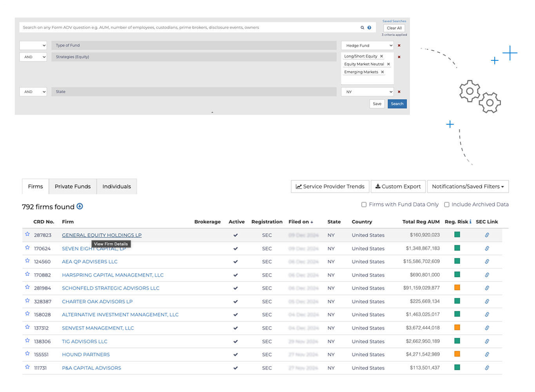Remove the Long/Short Equity strategy tag

coord(381,56)
